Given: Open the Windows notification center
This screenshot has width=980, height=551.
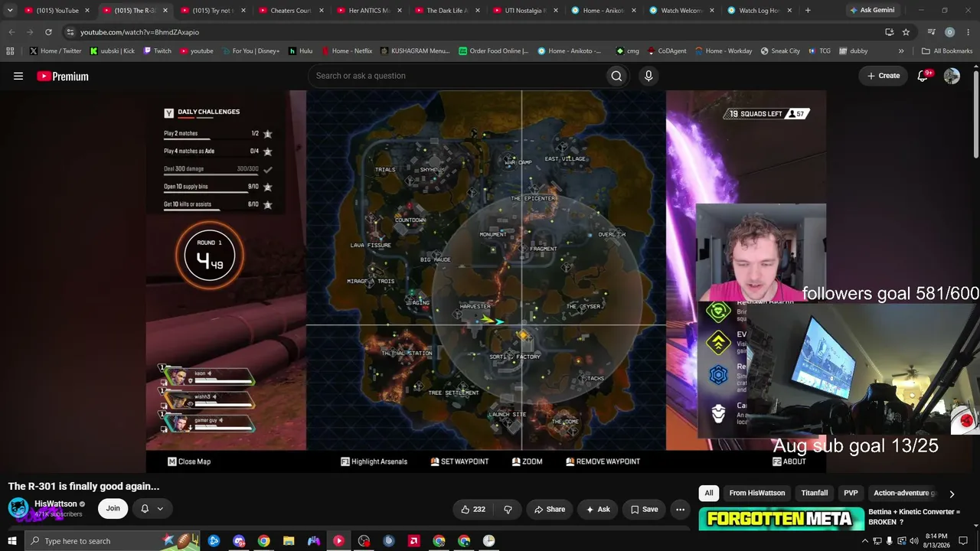Looking at the screenshot, I should coord(963,541).
